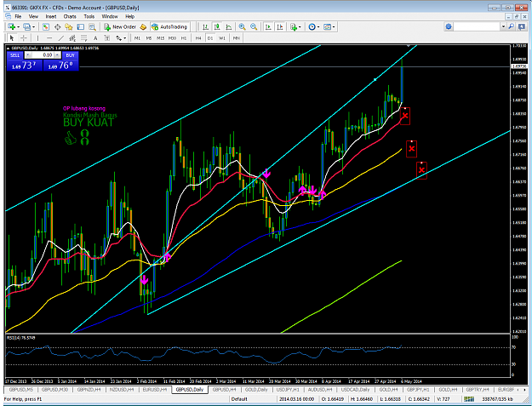
Task: Switch timeframe to W1
Action: point(221,38)
